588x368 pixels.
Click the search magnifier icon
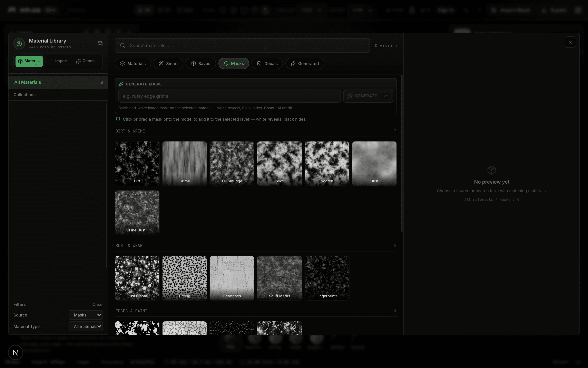click(x=122, y=46)
